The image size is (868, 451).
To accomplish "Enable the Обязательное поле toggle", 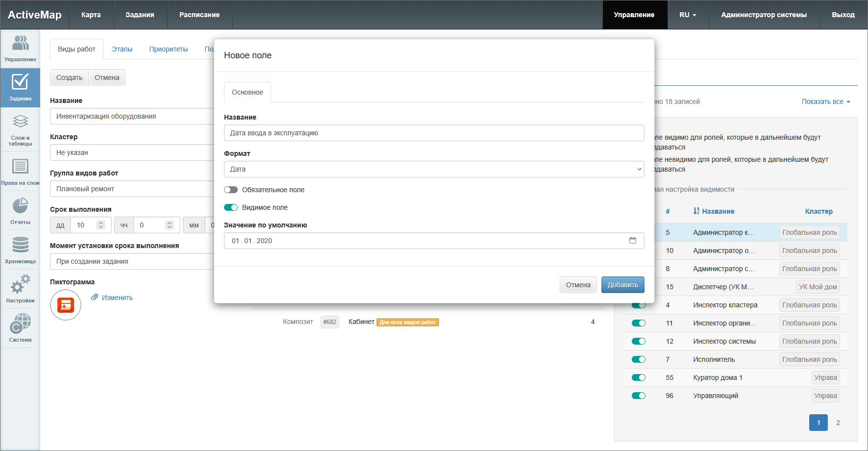I will 231,190.
